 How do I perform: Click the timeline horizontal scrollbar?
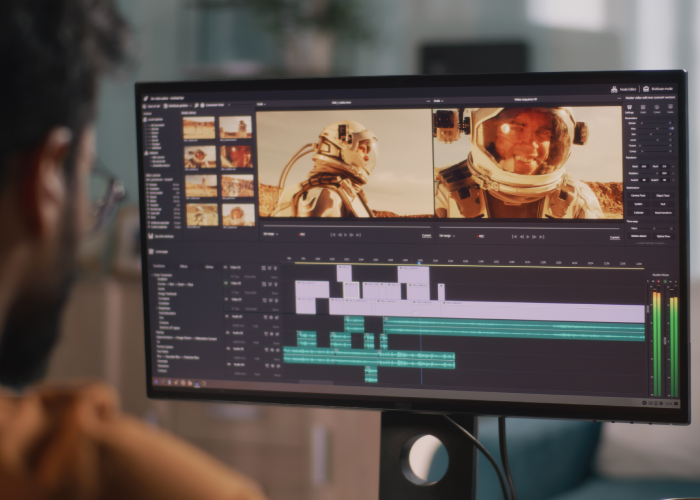[x=316, y=382]
